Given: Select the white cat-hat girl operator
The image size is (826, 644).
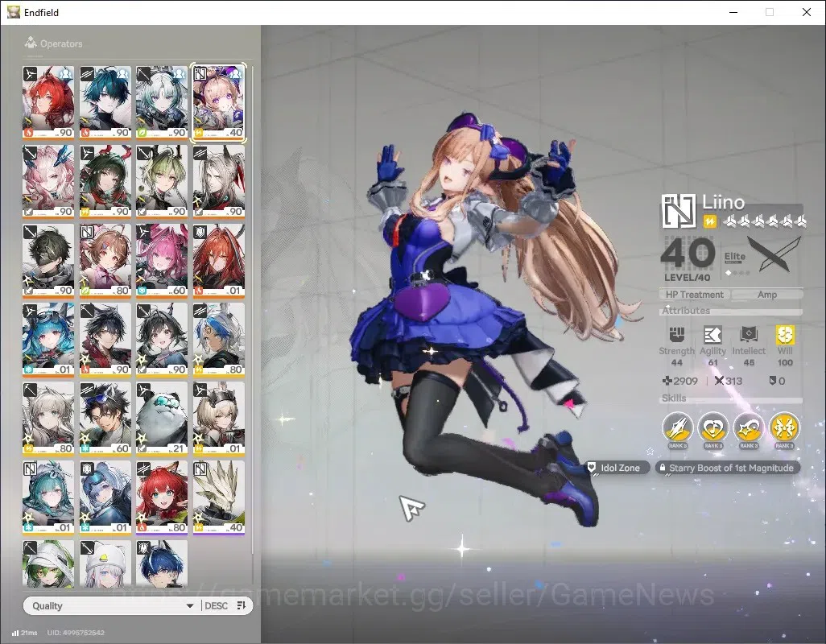Looking at the screenshot, I should tap(105, 563).
